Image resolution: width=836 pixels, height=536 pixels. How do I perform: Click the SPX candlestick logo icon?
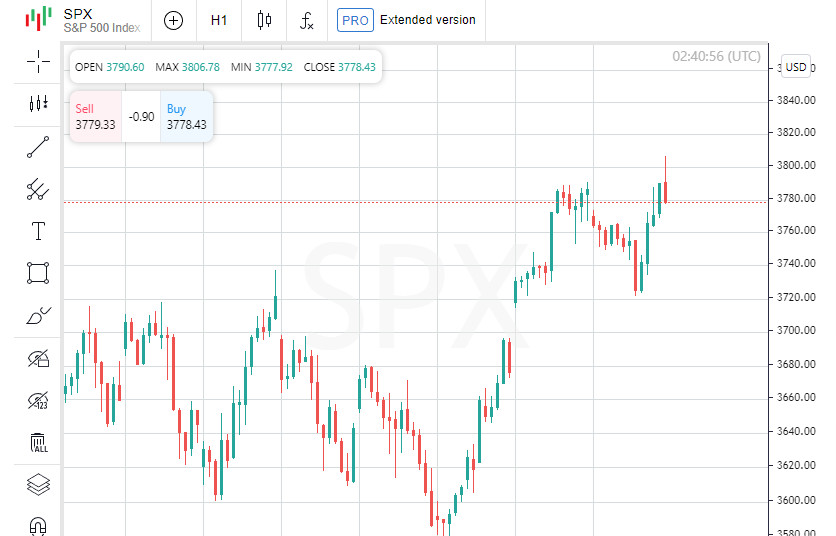38,19
